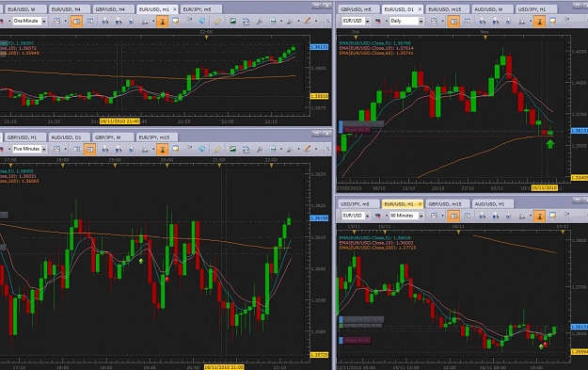Close the EUR/USD, m1 tab
The height and width of the screenshot is (370, 588).
pyautogui.click(x=174, y=9)
